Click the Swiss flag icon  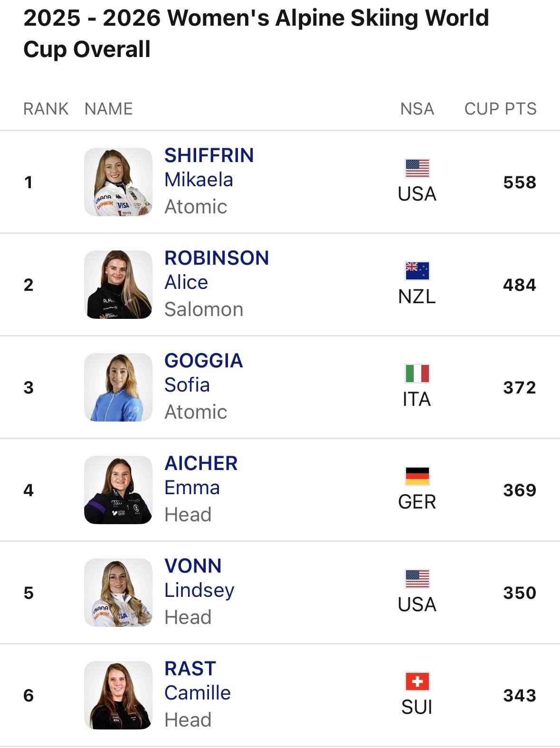click(417, 681)
